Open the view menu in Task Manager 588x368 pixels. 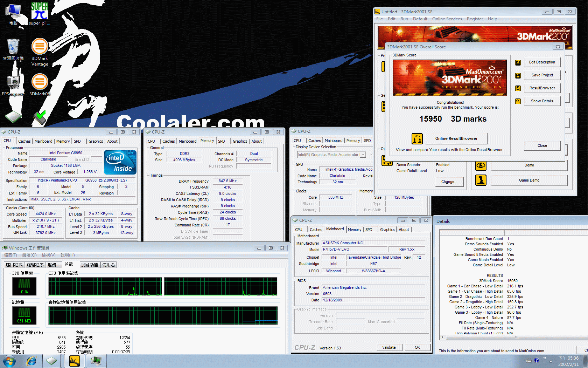(x=48, y=255)
